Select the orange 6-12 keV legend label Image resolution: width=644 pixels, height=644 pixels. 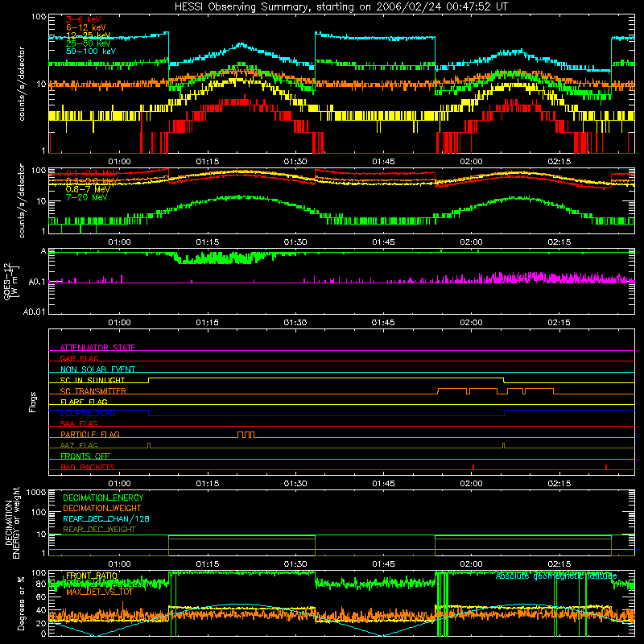pyautogui.click(x=85, y=27)
